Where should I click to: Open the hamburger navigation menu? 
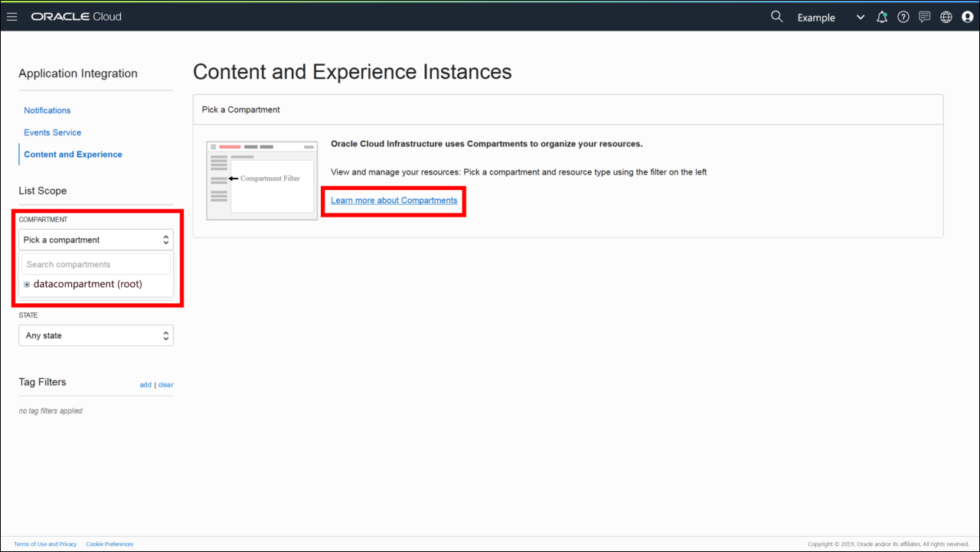pos(12,17)
